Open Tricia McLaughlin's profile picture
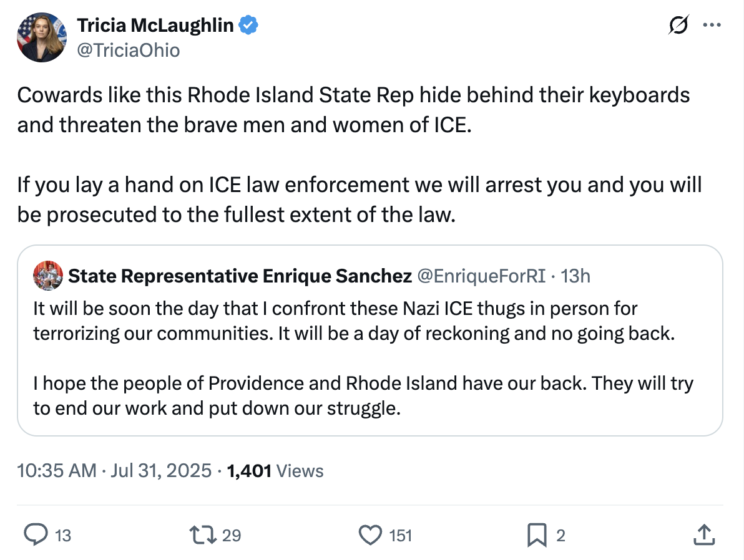The image size is (744, 560). tap(42, 37)
